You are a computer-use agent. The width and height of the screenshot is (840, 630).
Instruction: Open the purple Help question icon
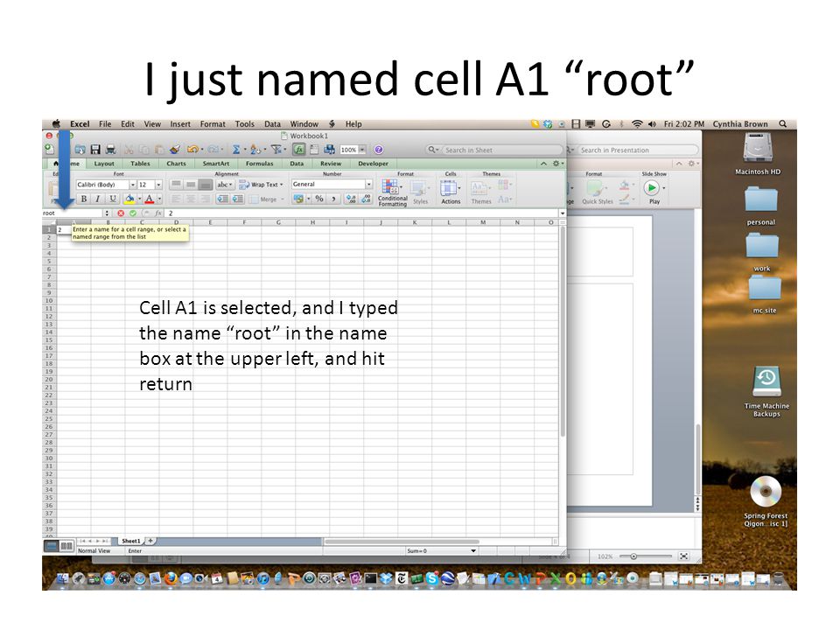click(x=379, y=150)
